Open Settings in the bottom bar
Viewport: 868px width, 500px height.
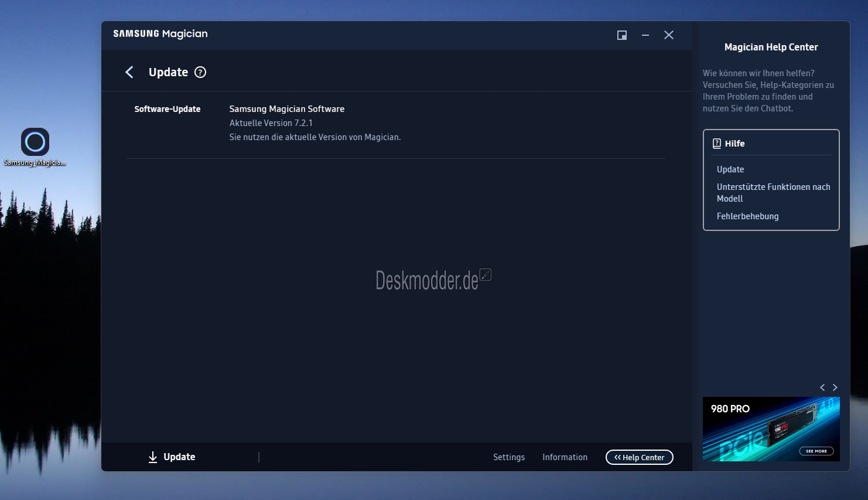pos(509,457)
